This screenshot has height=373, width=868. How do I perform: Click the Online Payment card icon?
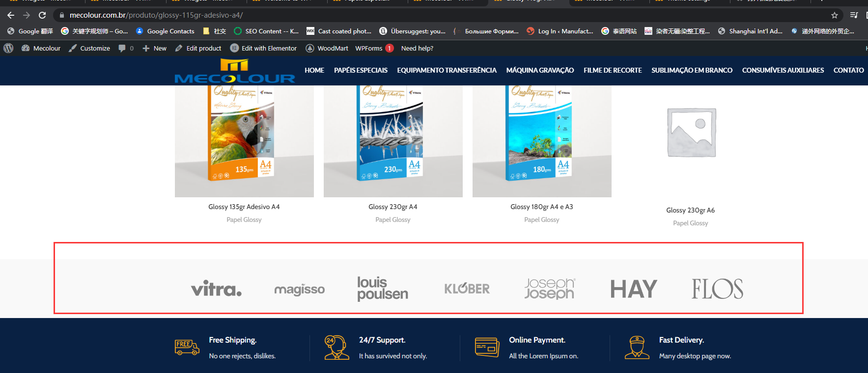pos(487,347)
